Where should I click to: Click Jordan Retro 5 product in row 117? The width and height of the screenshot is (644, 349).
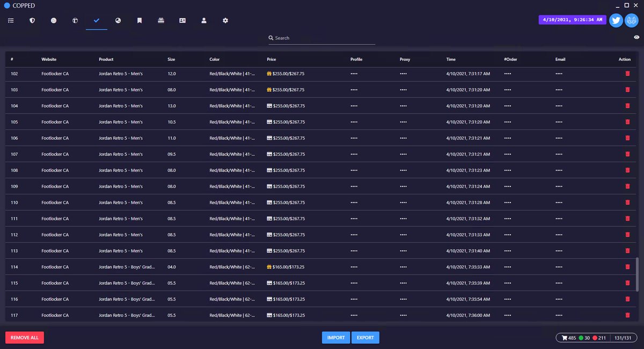click(x=127, y=315)
